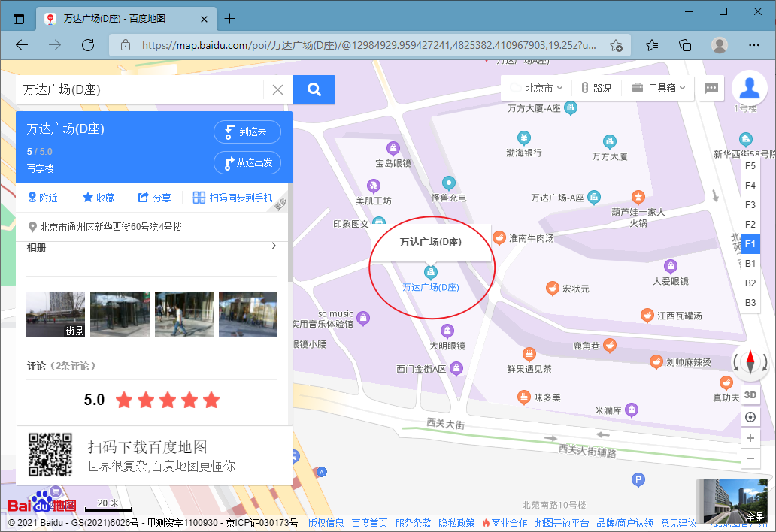Click the 渤海银行 bank marker
This screenshot has width=776, height=532.
523,138
